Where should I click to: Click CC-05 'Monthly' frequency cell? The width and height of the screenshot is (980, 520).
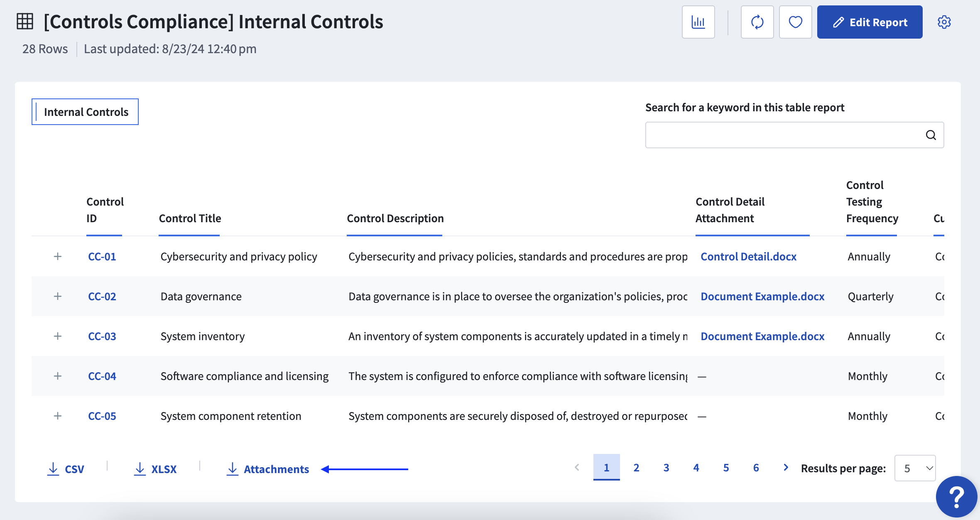[x=867, y=416]
